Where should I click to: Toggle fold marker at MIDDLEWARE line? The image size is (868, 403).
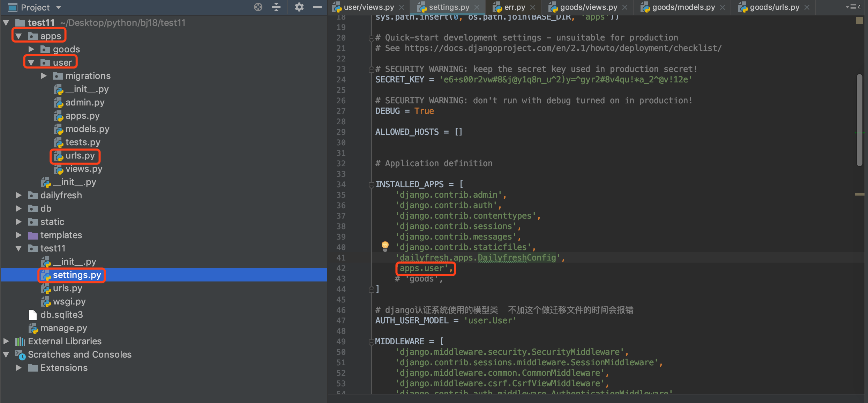[x=371, y=342]
